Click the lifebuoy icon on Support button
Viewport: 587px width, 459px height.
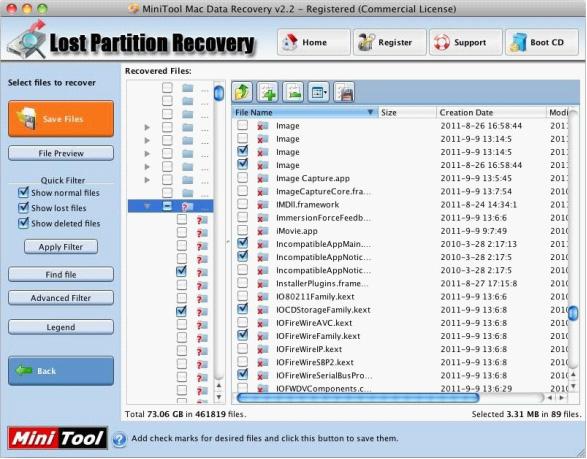pyautogui.click(x=442, y=42)
